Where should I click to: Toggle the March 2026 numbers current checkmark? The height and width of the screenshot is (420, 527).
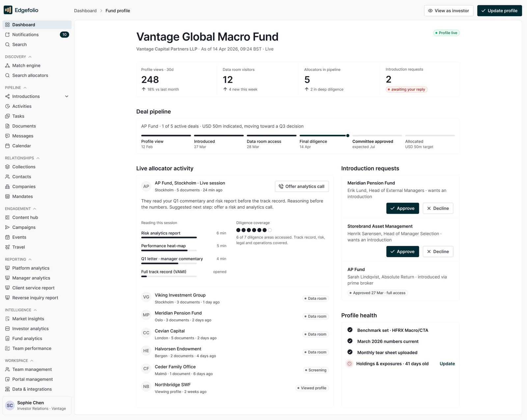pos(350,341)
